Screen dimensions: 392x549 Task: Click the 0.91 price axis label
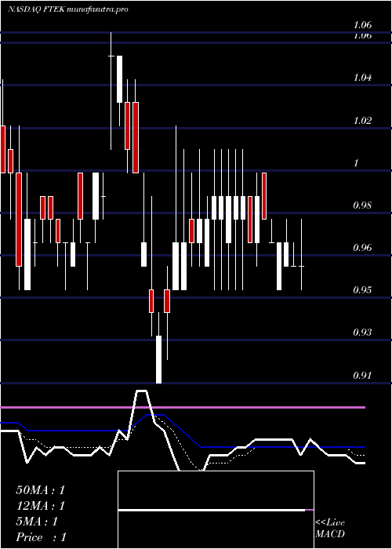click(x=362, y=376)
